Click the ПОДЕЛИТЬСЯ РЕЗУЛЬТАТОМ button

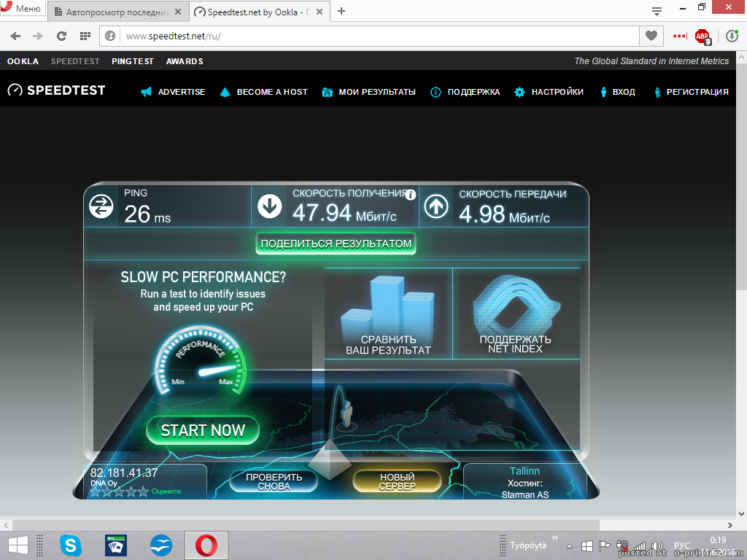pos(336,244)
